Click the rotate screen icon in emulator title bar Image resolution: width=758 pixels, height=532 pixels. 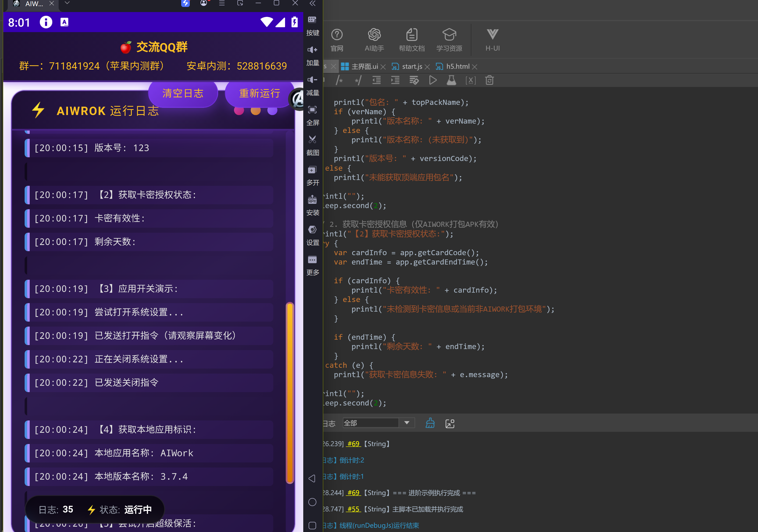point(240,3)
